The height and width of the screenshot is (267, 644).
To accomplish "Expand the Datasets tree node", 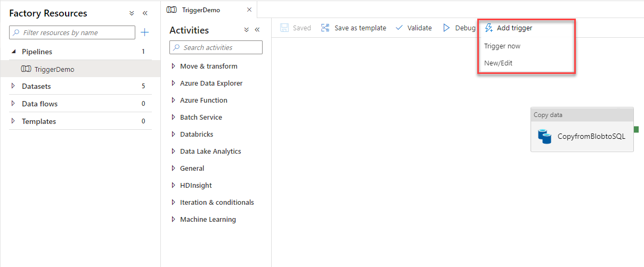I will [13, 86].
